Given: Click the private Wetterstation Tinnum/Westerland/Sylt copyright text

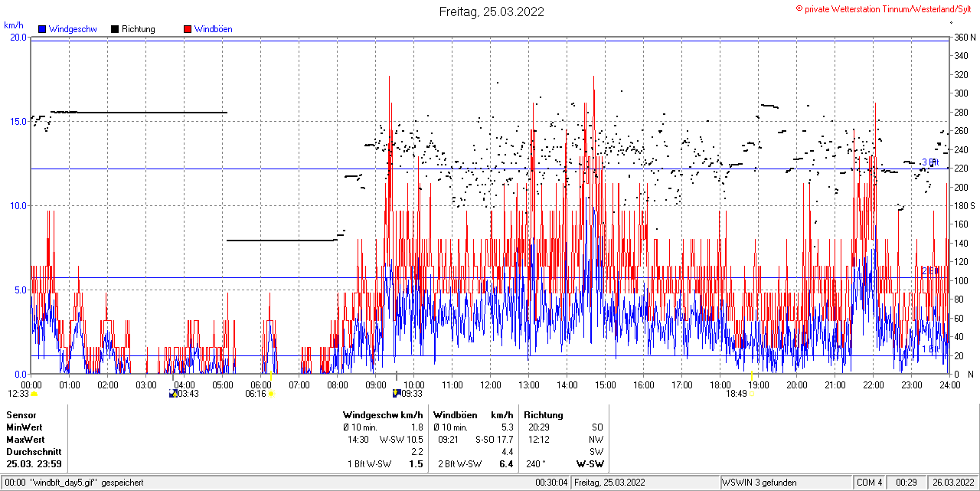Looking at the screenshot, I should tap(884, 8).
